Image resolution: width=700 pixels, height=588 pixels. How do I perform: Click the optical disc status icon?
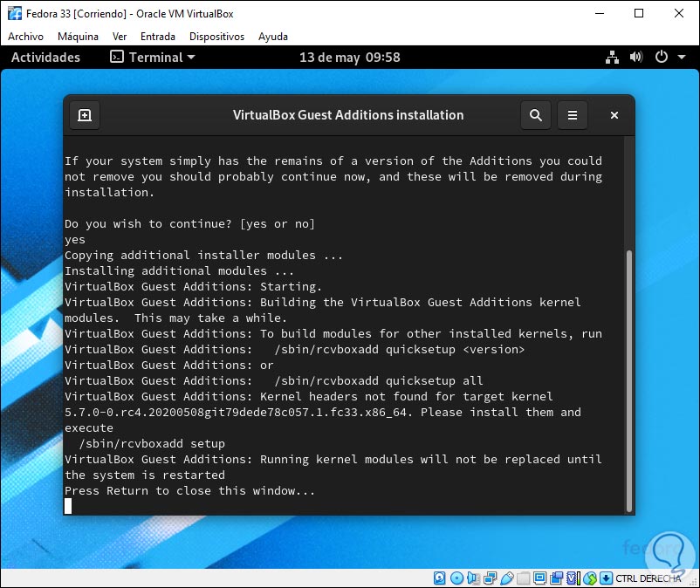point(456,578)
